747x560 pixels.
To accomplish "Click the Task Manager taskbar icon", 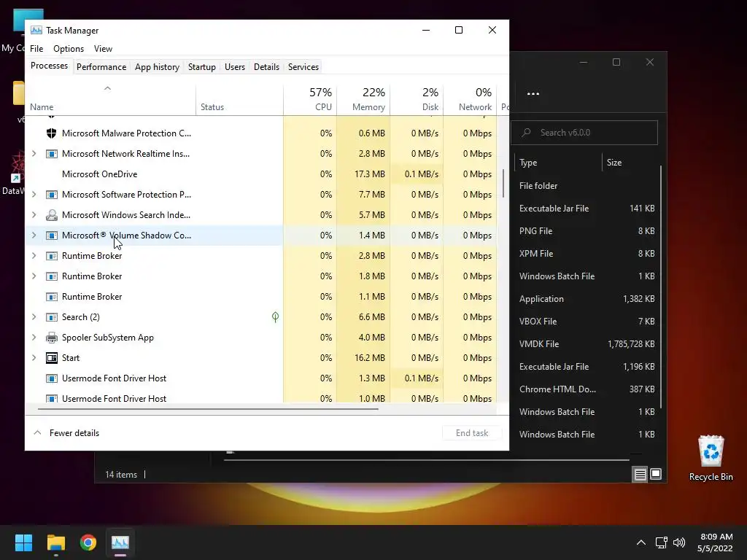I will pos(120,542).
